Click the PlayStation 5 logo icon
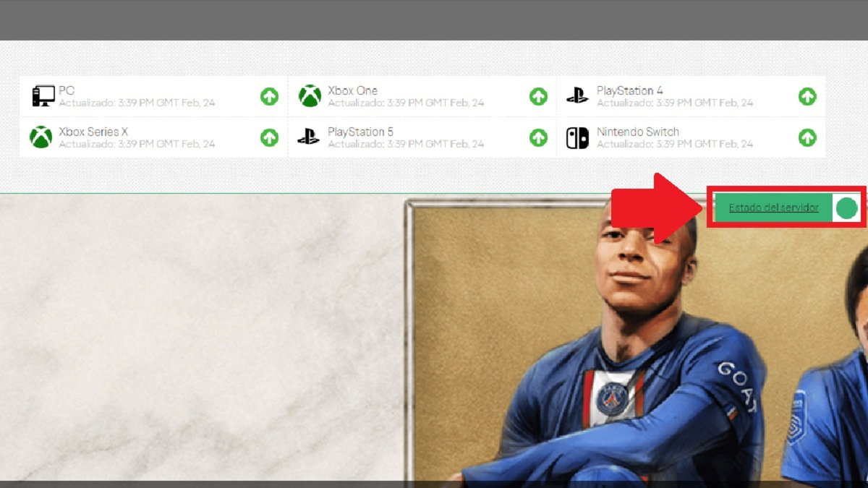The image size is (868, 488). [309, 137]
